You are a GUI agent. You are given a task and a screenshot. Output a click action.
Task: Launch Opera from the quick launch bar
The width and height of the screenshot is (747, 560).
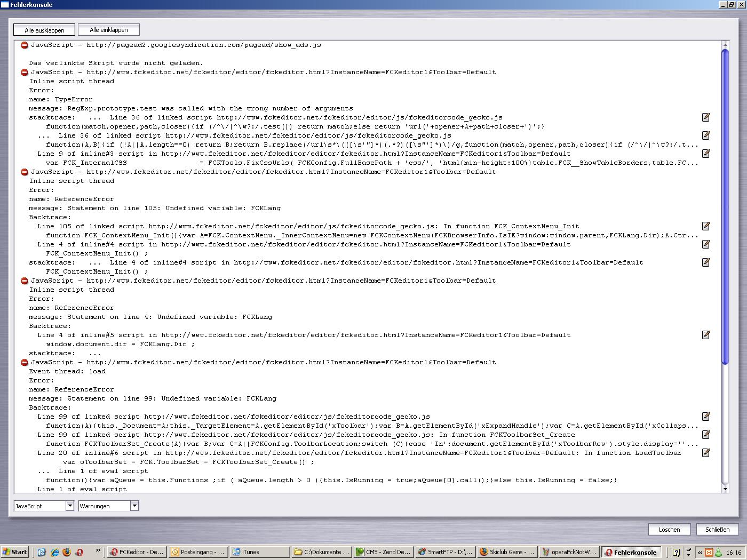click(79, 552)
